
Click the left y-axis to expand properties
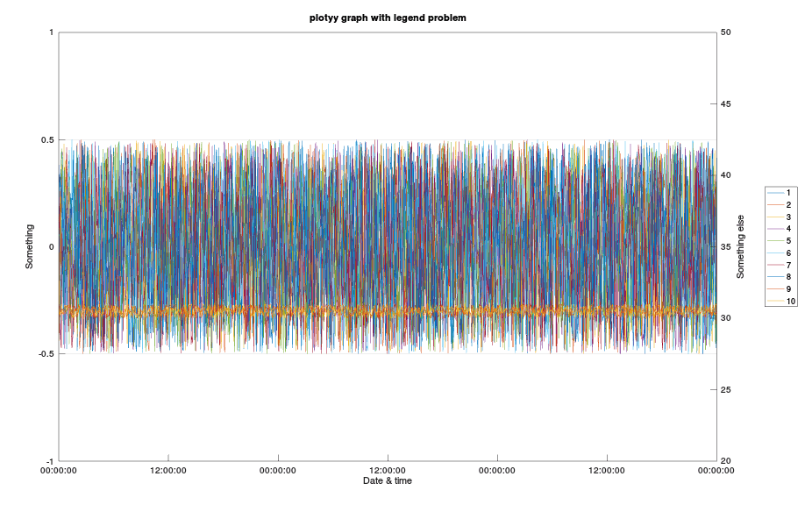[58, 245]
